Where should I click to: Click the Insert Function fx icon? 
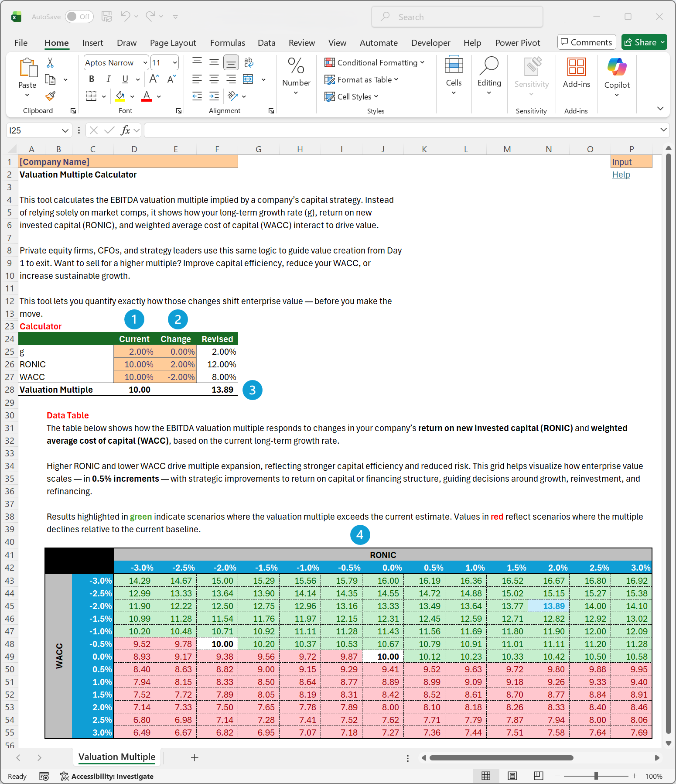[x=125, y=130]
